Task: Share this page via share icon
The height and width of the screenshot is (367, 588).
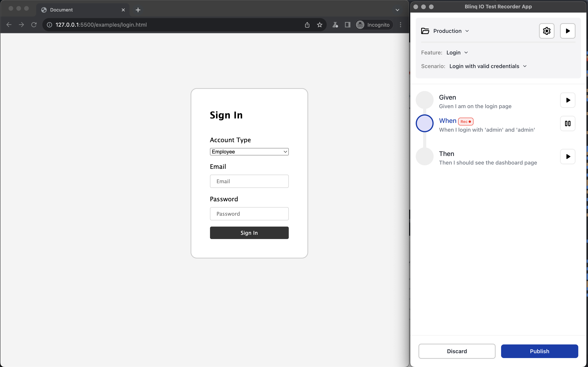Action: click(x=307, y=25)
